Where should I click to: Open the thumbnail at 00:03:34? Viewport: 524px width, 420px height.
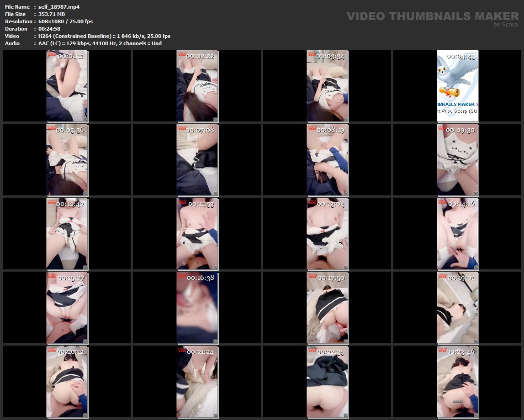click(328, 86)
